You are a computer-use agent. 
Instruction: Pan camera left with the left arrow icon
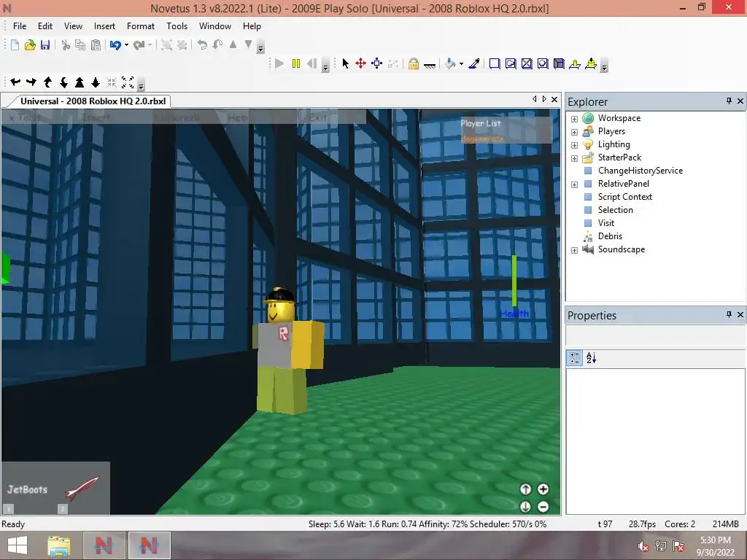(15, 82)
